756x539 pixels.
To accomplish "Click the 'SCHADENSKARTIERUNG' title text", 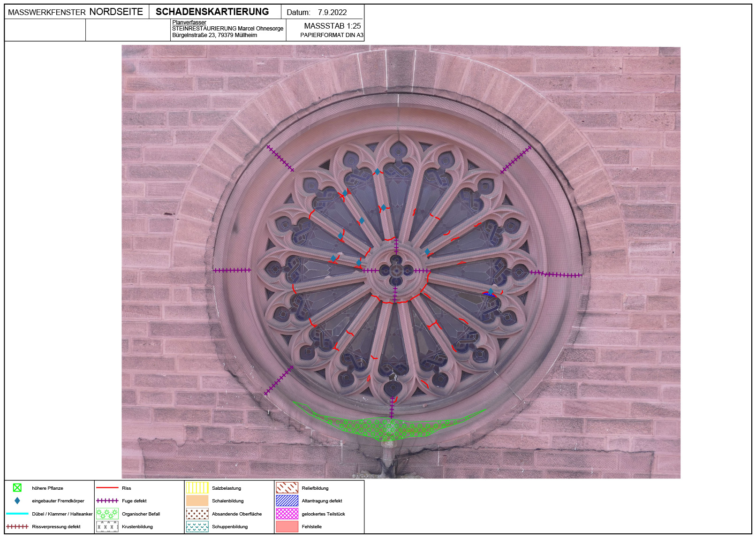I will click(x=212, y=12).
